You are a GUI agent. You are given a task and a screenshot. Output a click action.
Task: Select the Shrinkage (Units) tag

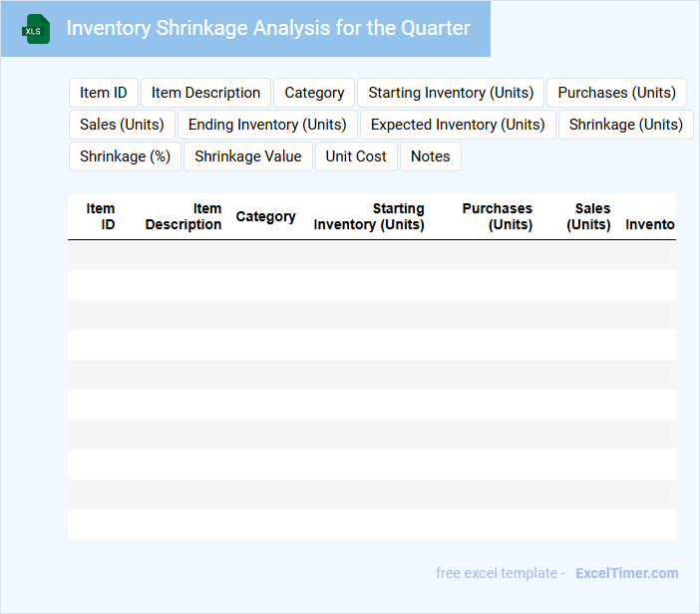625,125
